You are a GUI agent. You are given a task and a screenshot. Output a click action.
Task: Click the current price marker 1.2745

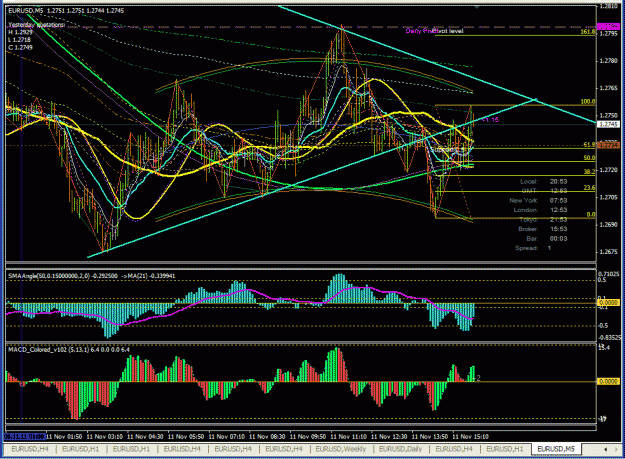click(x=609, y=124)
